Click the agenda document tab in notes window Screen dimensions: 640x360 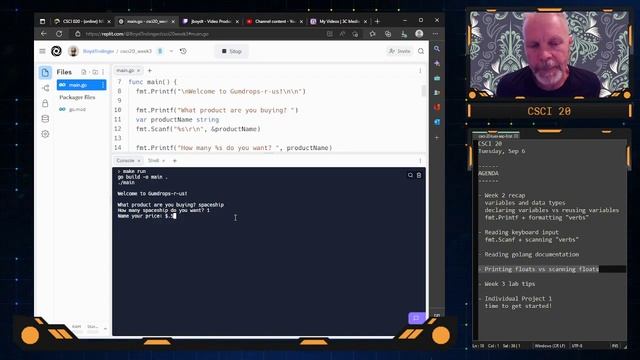pyautogui.click(x=496, y=136)
